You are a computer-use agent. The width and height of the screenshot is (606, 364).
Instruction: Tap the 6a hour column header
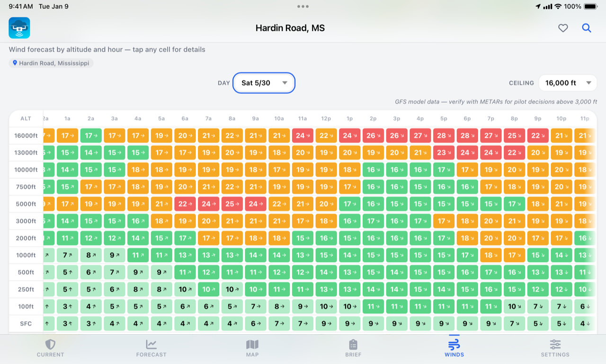[185, 119]
